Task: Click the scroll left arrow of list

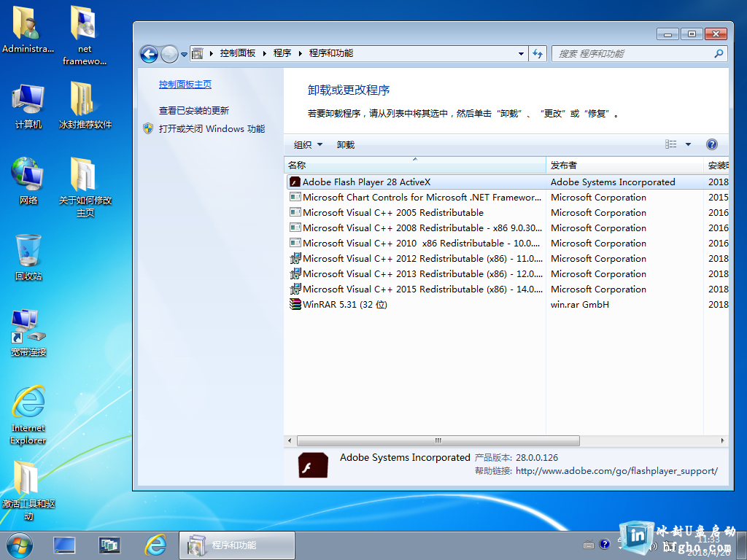Action: pyautogui.click(x=290, y=440)
